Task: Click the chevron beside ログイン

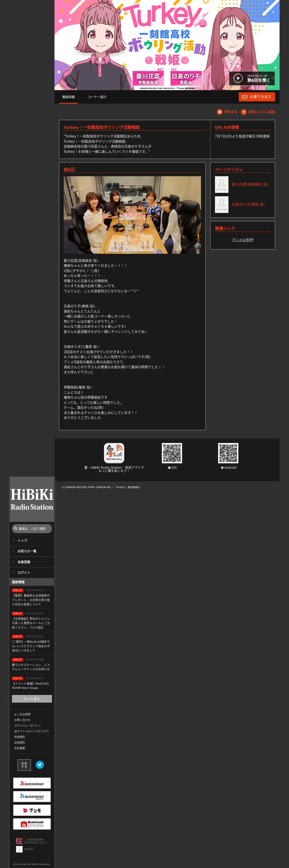Action: pos(14,573)
